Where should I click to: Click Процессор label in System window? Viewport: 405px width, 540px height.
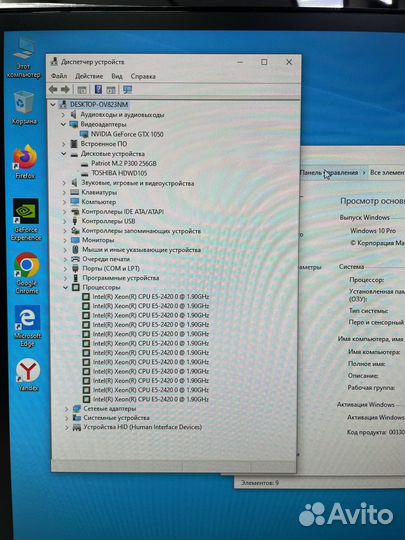coord(366,280)
